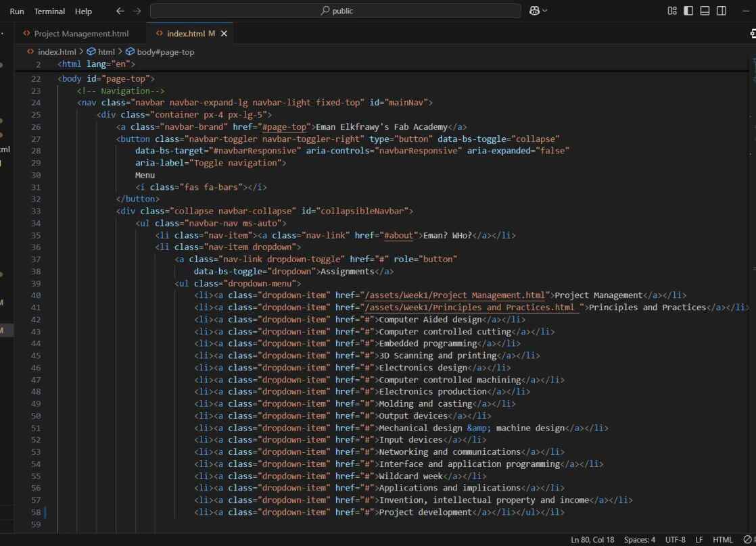Toggle the bottom panel
The image size is (756, 546).
click(705, 11)
